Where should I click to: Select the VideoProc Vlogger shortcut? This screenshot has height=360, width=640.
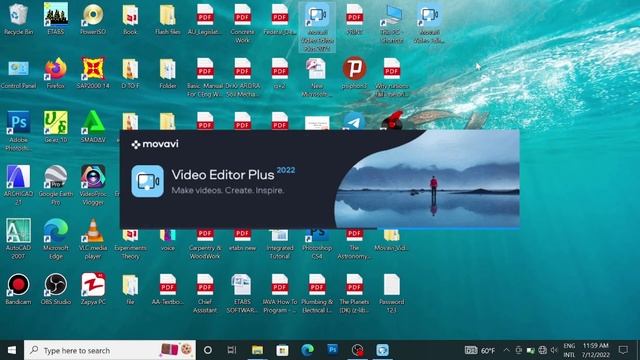click(93, 184)
